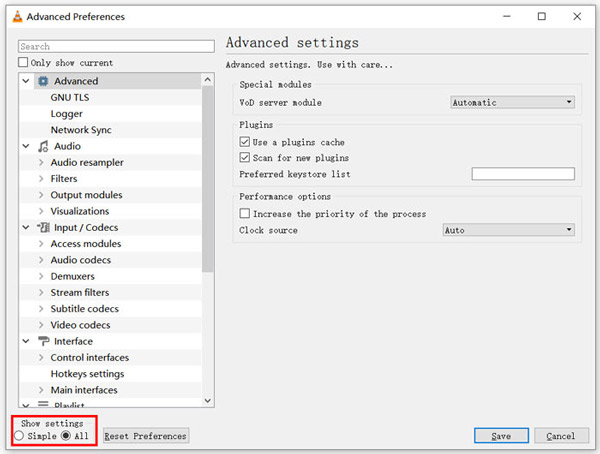Image resolution: width=600 pixels, height=454 pixels.
Task: Select Logger in the tree
Action: coord(67,114)
